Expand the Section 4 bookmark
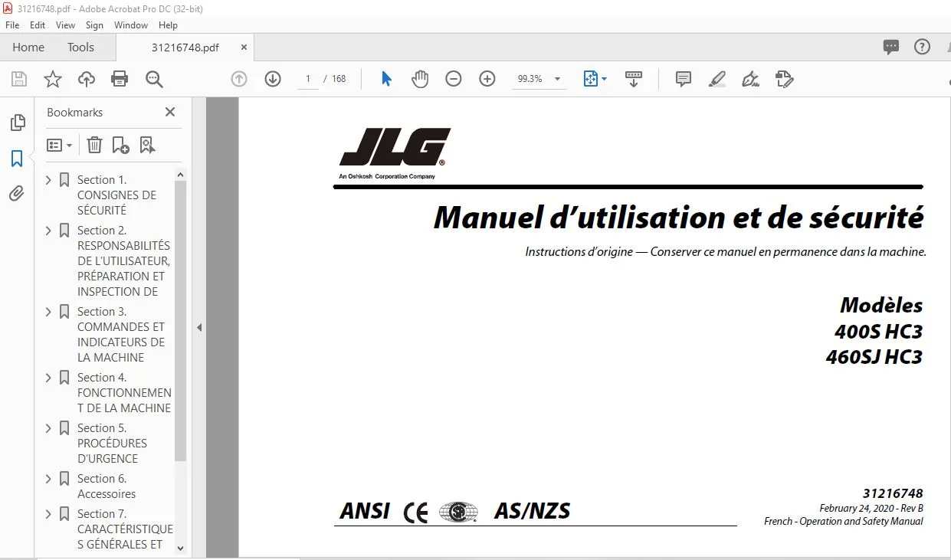This screenshot has height=560, width=951. click(49, 378)
